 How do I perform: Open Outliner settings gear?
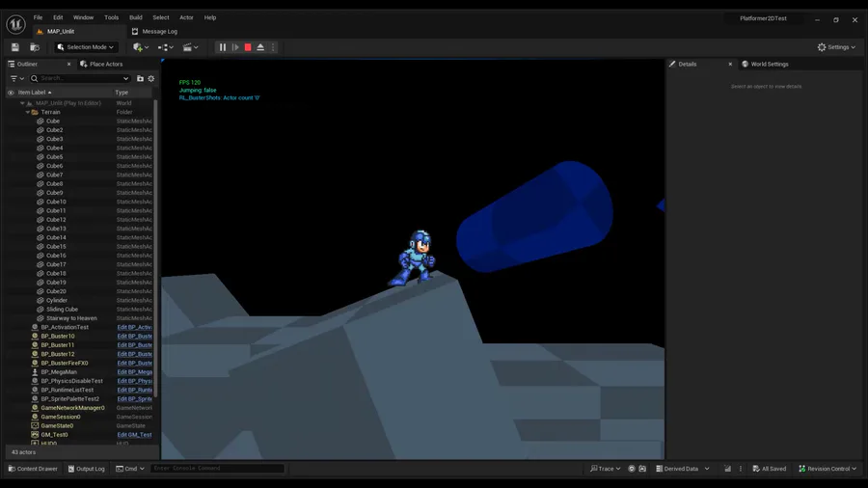pyautogui.click(x=151, y=78)
